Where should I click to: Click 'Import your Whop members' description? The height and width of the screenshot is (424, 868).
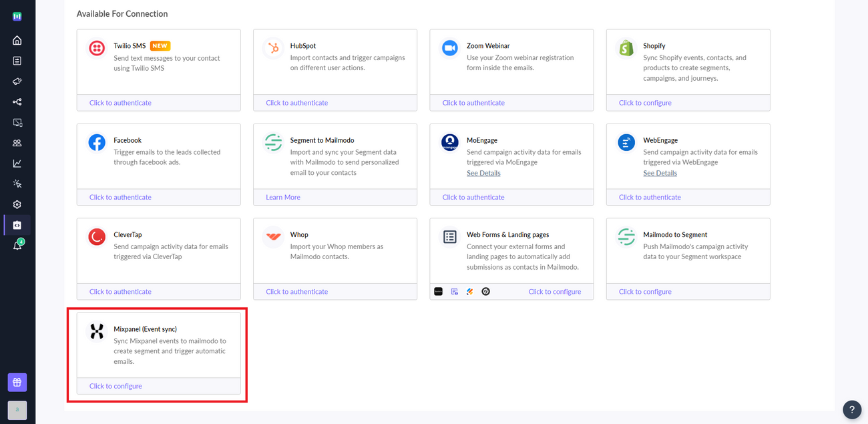(x=337, y=252)
